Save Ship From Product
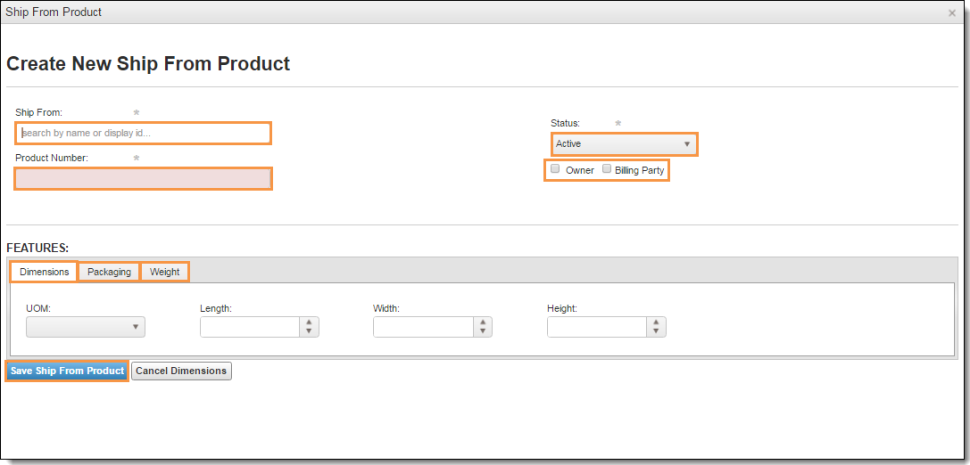970x465 pixels. pos(67,370)
